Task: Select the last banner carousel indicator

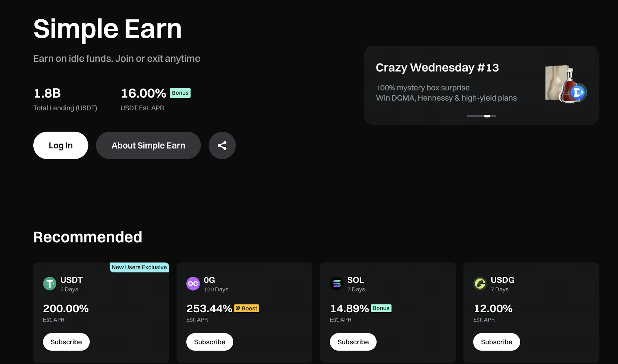Action: (494, 116)
